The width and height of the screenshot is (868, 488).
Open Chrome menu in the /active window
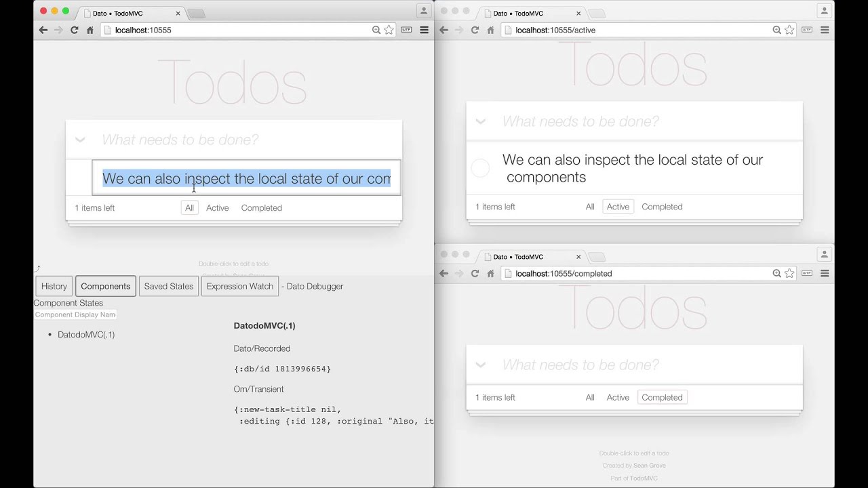pyautogui.click(x=825, y=30)
